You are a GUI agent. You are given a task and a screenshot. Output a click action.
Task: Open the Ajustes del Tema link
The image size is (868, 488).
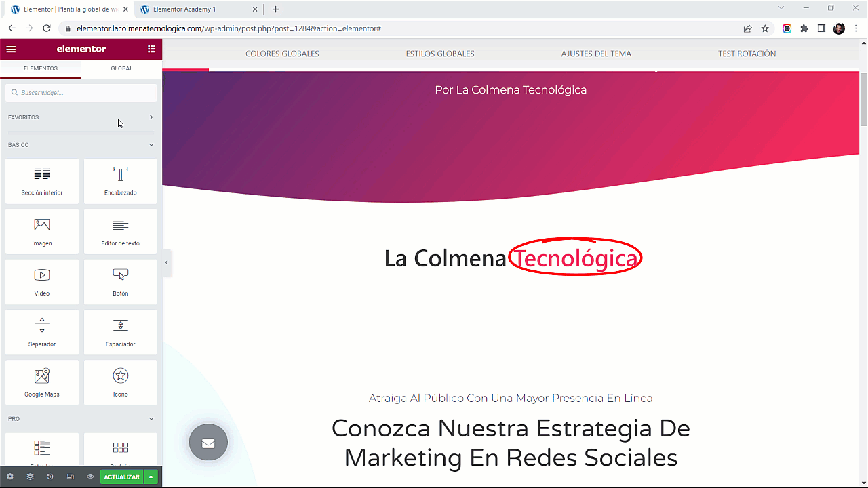[596, 54]
